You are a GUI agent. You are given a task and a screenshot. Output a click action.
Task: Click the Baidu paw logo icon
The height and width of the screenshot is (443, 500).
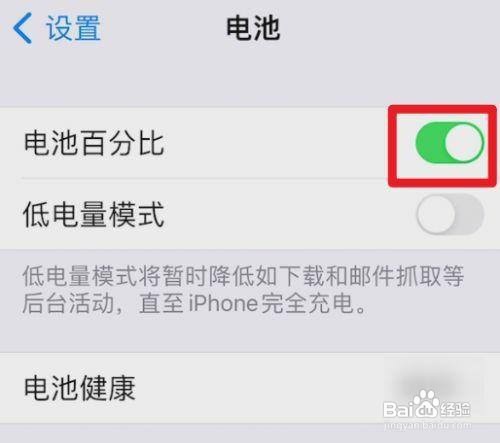[x=424, y=404]
